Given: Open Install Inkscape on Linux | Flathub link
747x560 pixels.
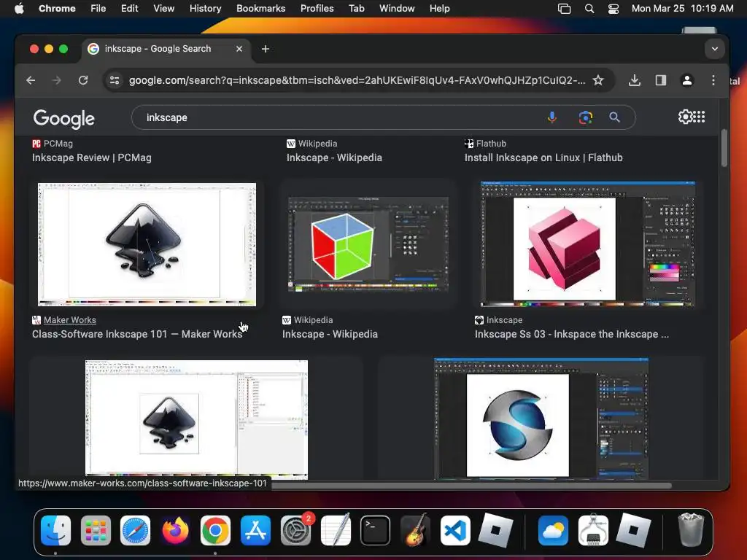Looking at the screenshot, I should (543, 157).
